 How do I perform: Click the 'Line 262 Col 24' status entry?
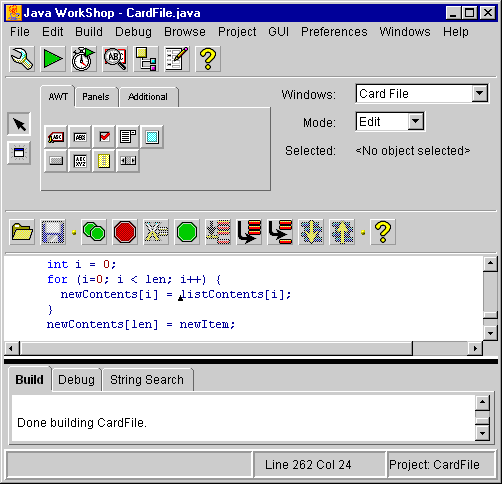click(308, 464)
